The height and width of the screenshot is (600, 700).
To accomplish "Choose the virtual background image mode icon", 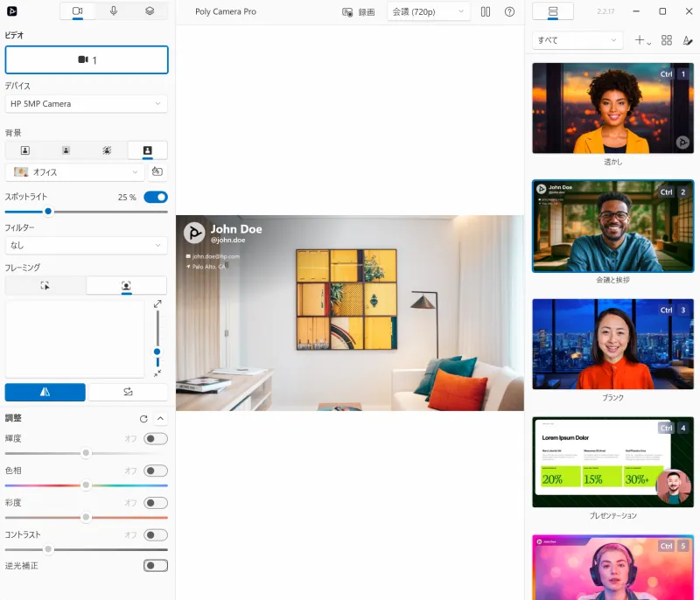I will tap(147, 150).
